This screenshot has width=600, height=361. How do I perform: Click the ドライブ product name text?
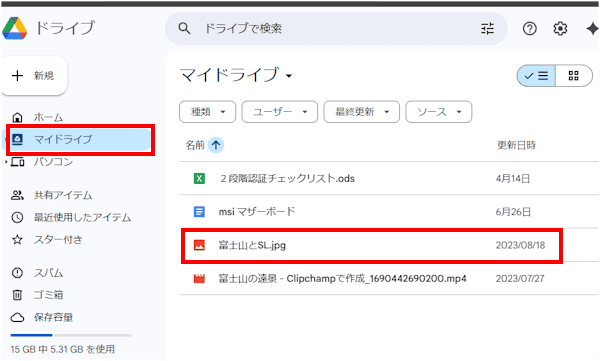click(x=65, y=28)
